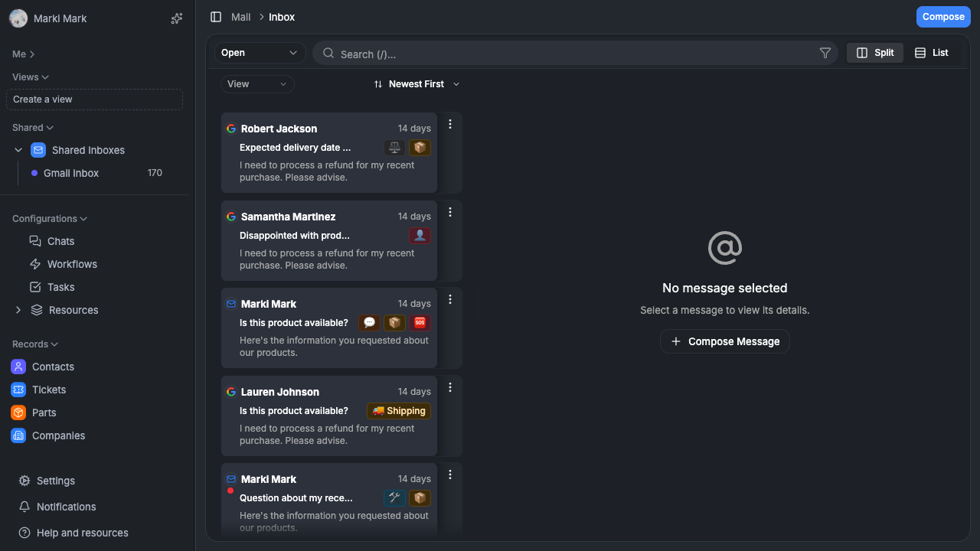Open three-dot menu for the Robert Jackson message

click(450, 124)
